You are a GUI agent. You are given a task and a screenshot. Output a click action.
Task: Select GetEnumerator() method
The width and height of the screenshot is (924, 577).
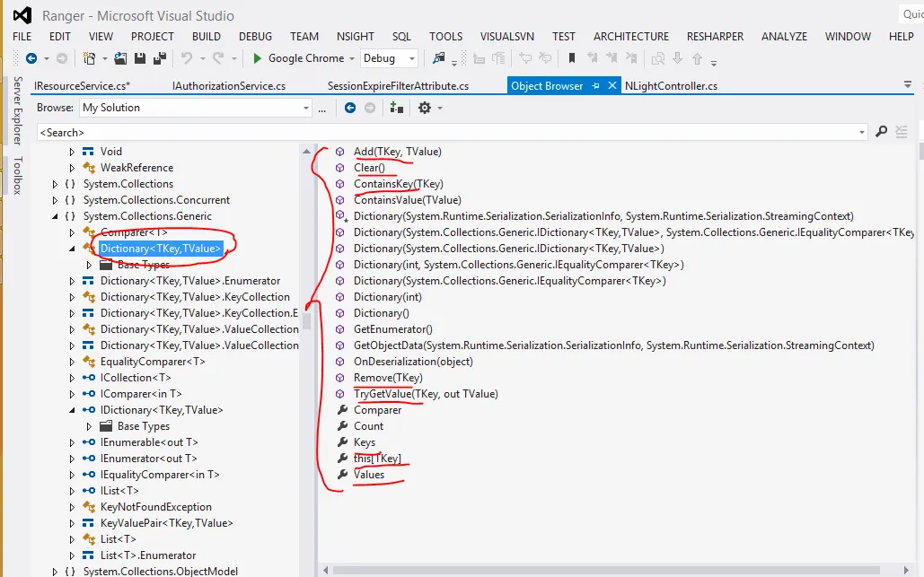pos(393,329)
